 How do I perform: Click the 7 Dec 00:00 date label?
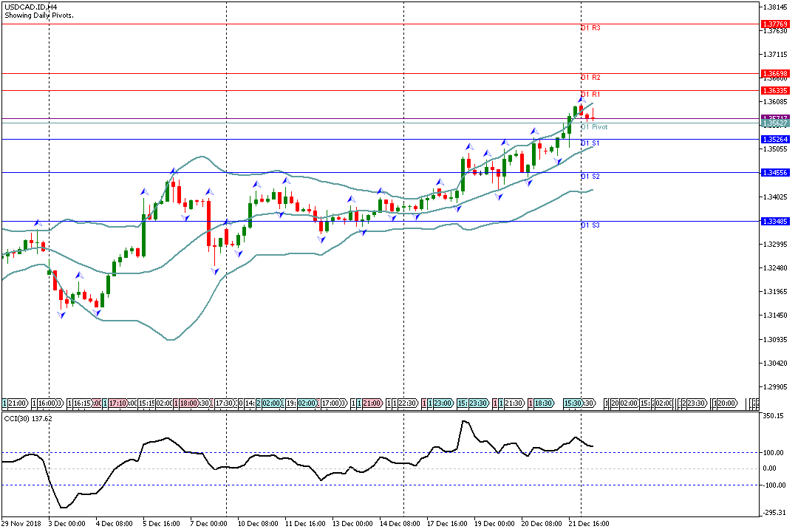pos(208,523)
